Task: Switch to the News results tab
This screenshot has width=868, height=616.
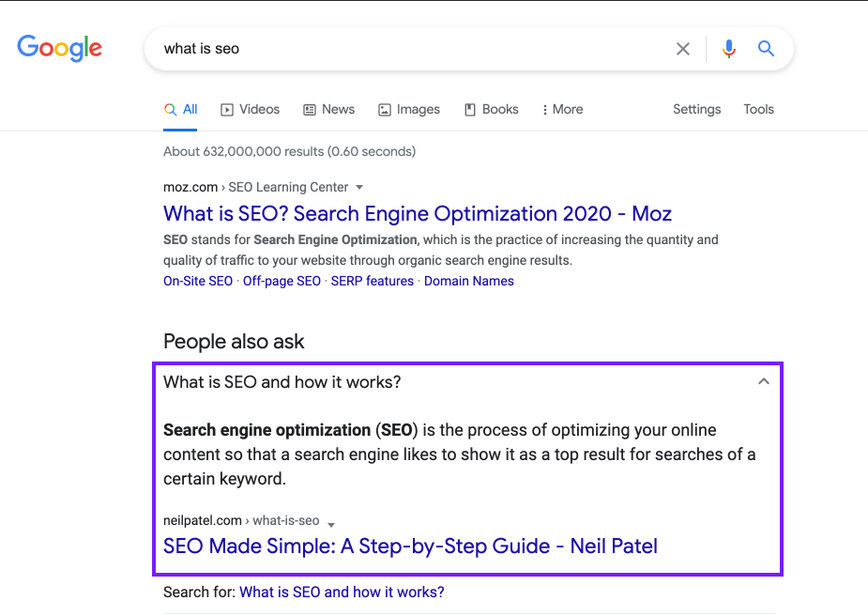Action: point(328,110)
